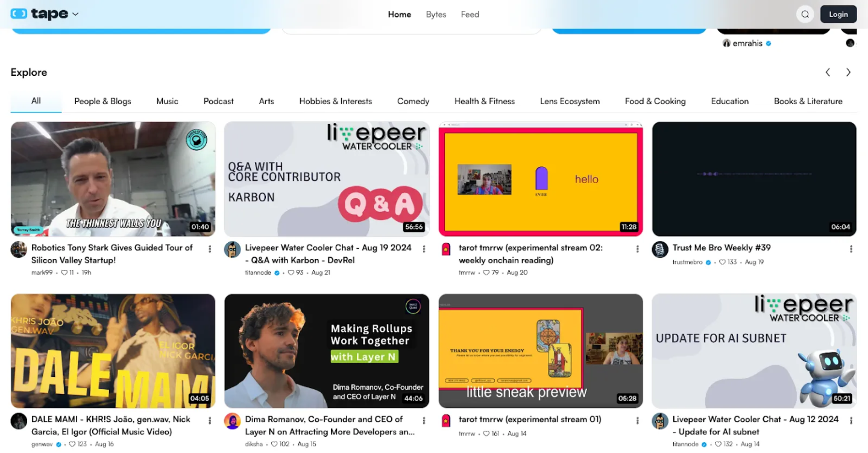Screen dimensions: 868x453
Task: Go to next Explore categories arrow
Action: point(848,72)
